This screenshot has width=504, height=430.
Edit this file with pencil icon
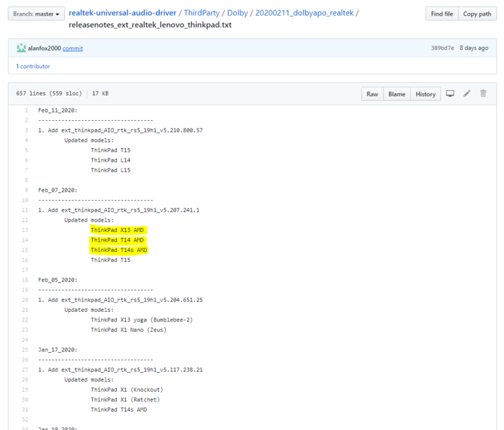(466, 94)
